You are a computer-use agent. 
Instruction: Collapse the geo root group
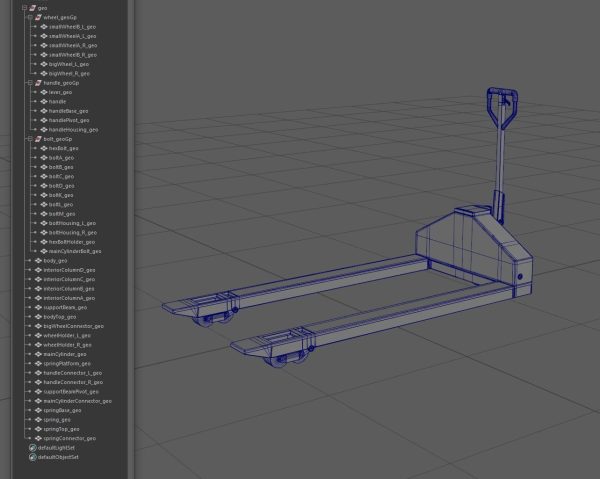24,8
